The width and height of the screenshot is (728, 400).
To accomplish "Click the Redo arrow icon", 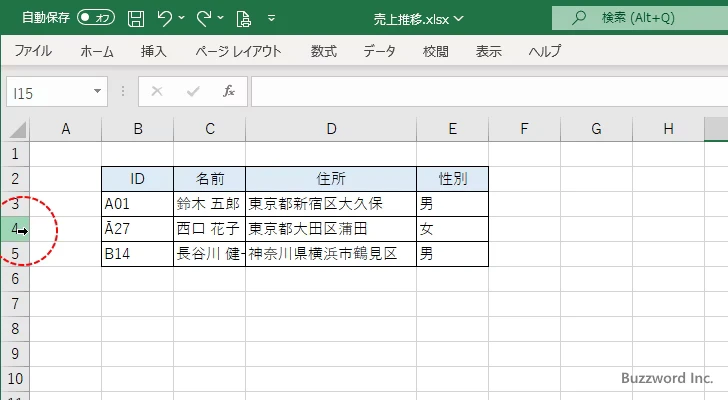I will pyautogui.click(x=203, y=18).
